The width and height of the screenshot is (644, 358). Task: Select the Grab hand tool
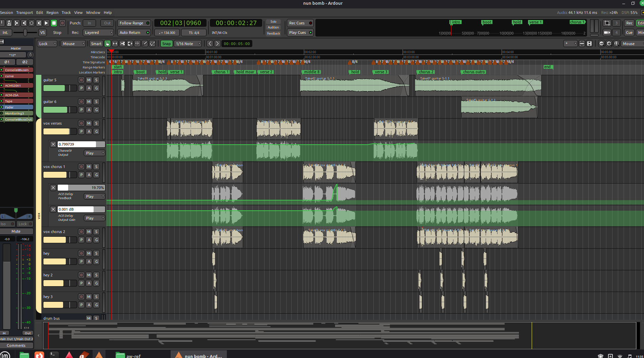(108, 44)
